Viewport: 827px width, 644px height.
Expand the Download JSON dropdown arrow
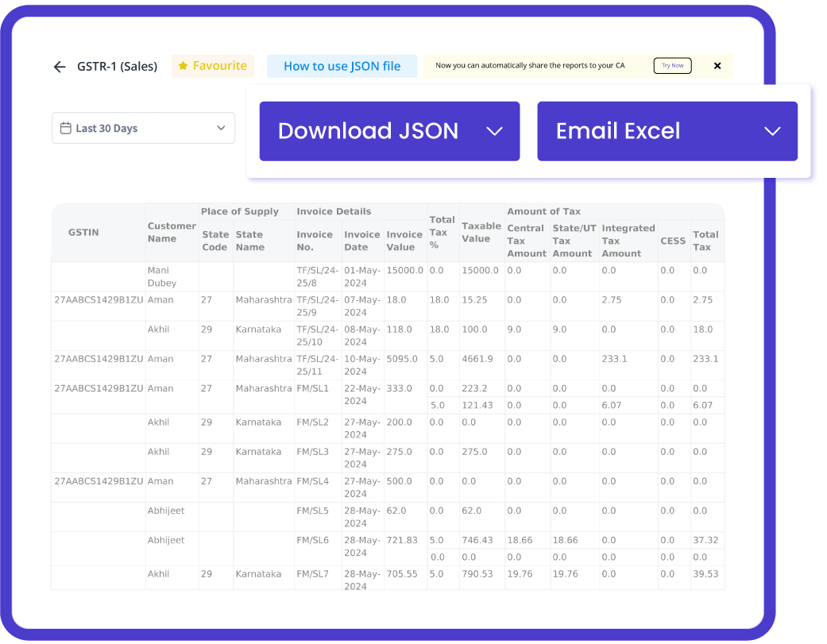(x=495, y=131)
